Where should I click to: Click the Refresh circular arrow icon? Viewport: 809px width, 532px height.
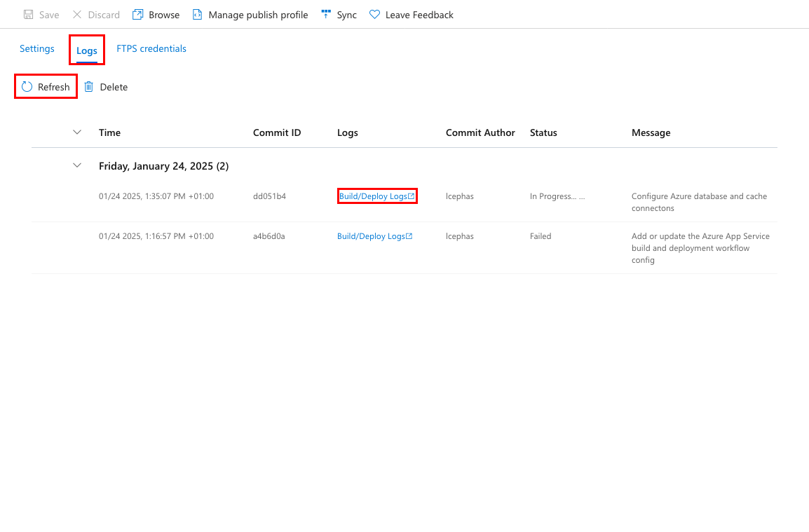tap(27, 86)
